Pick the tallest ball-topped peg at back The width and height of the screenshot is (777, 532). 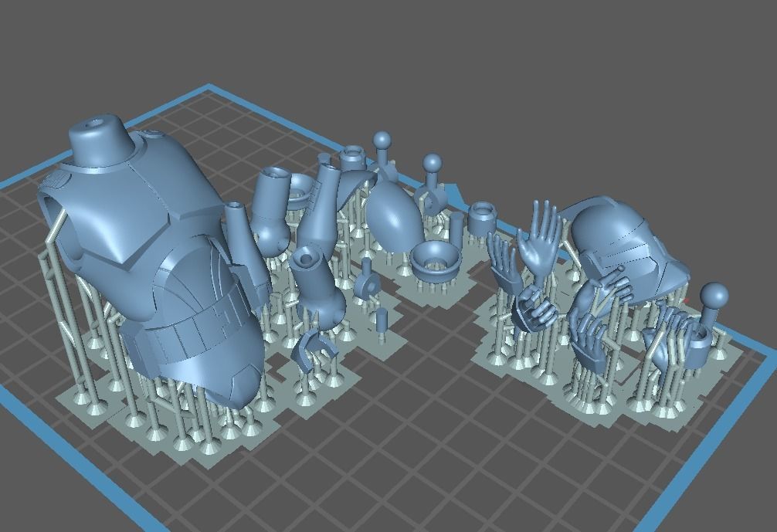pyautogui.click(x=383, y=157)
